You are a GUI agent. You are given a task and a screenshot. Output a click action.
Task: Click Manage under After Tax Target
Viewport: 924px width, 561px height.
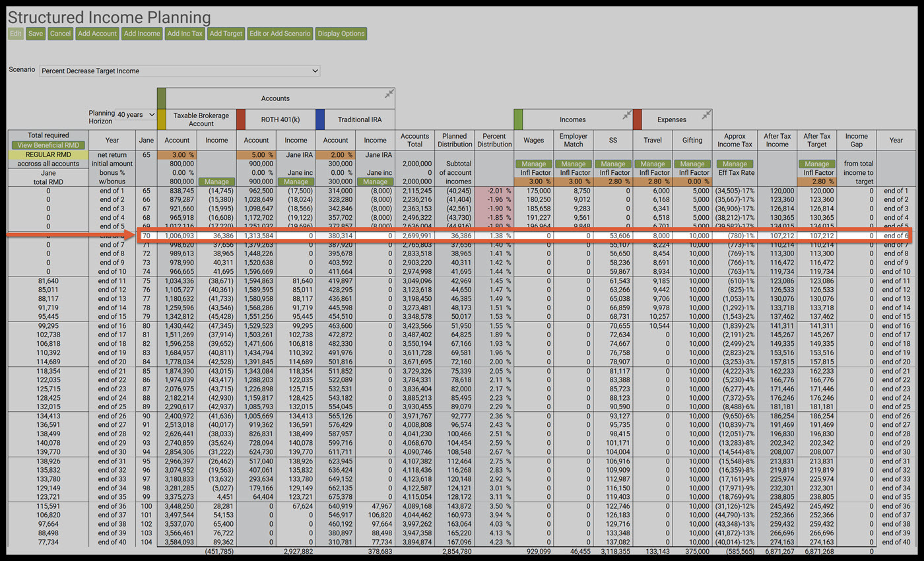click(817, 164)
